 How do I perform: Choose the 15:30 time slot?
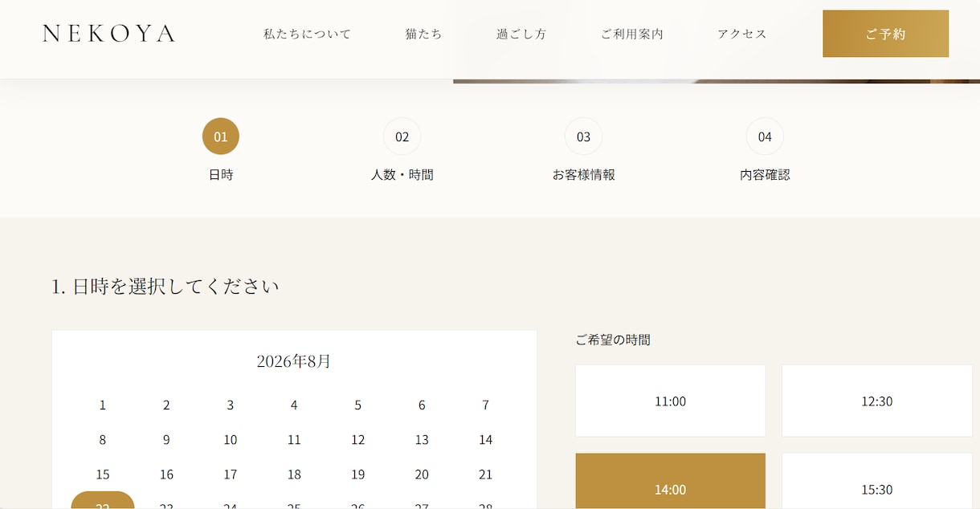click(x=877, y=482)
